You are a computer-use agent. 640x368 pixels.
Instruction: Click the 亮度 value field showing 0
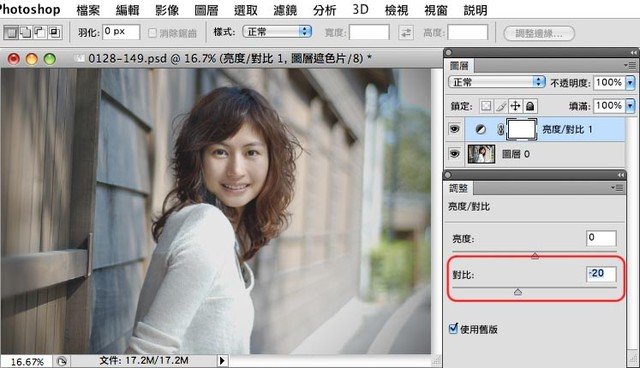pyautogui.click(x=601, y=238)
